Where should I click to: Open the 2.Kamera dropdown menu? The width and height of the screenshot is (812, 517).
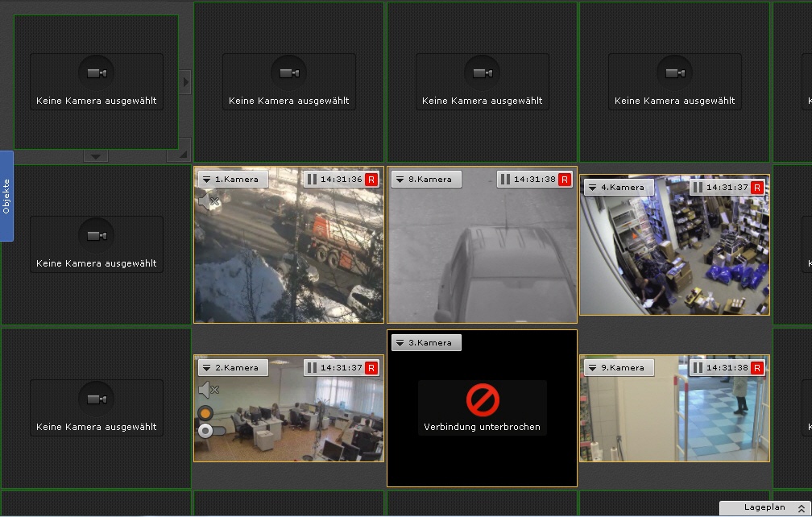[233, 367]
